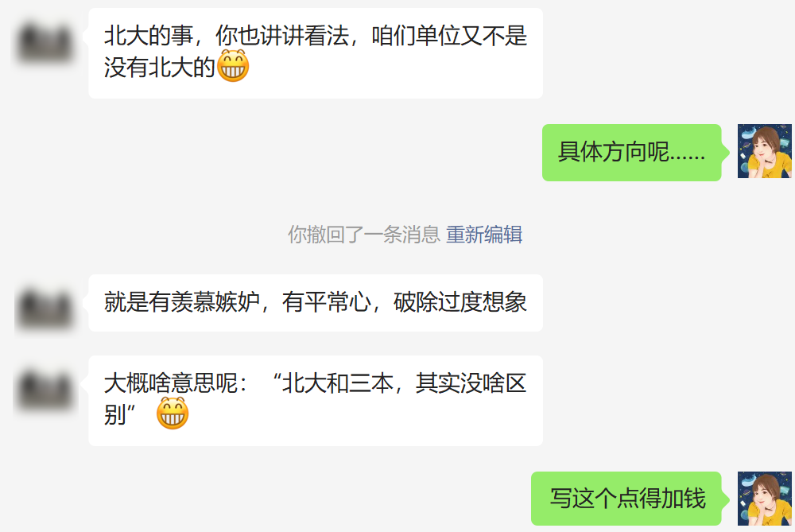The width and height of the screenshot is (795, 532).
Task: Click the grinning emoji after "别”"
Action: coord(173,414)
